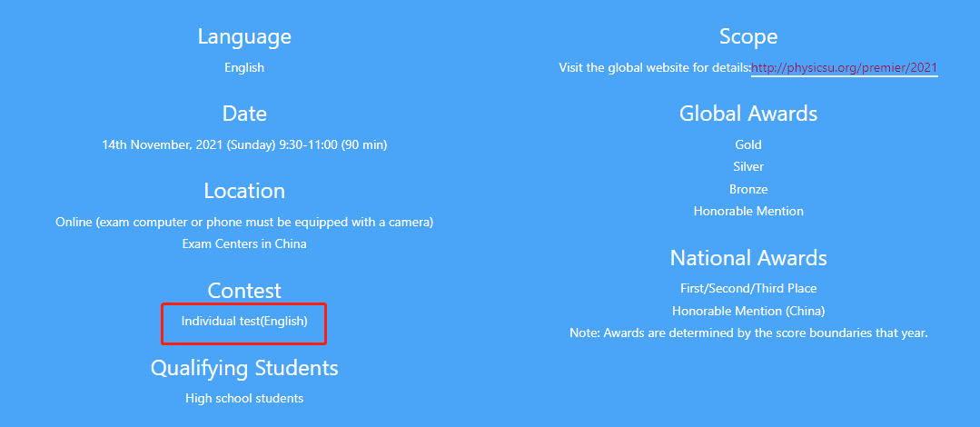
Task: Click the National Awards heading
Action: coord(748,258)
